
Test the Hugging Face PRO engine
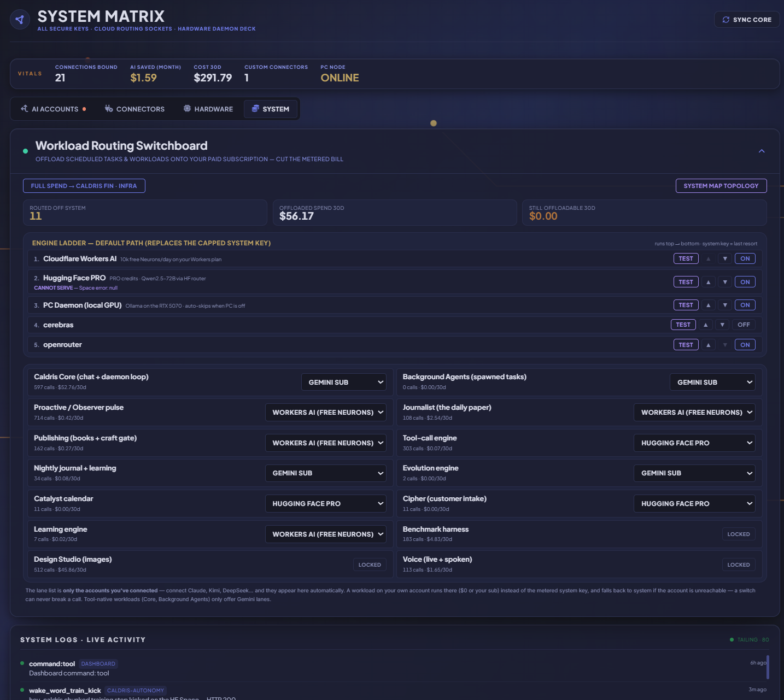coord(686,282)
